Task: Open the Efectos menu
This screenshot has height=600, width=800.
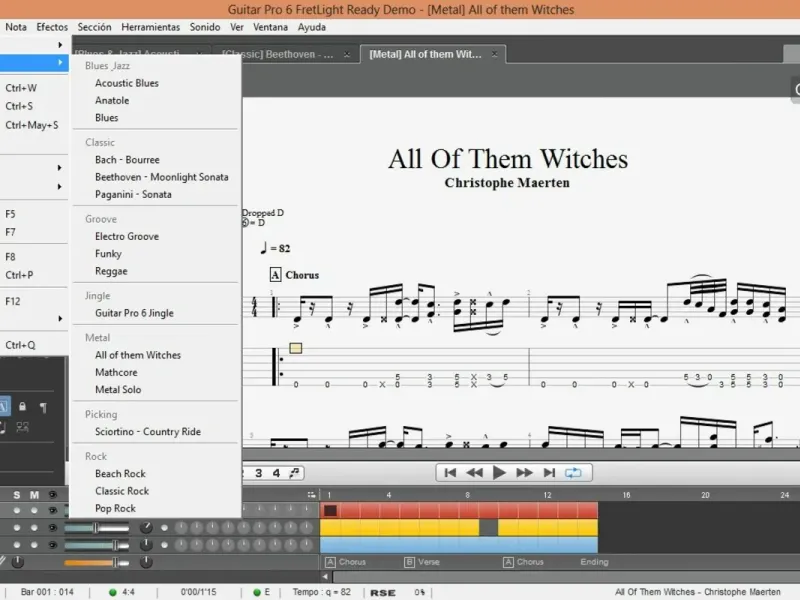Action: (52, 27)
